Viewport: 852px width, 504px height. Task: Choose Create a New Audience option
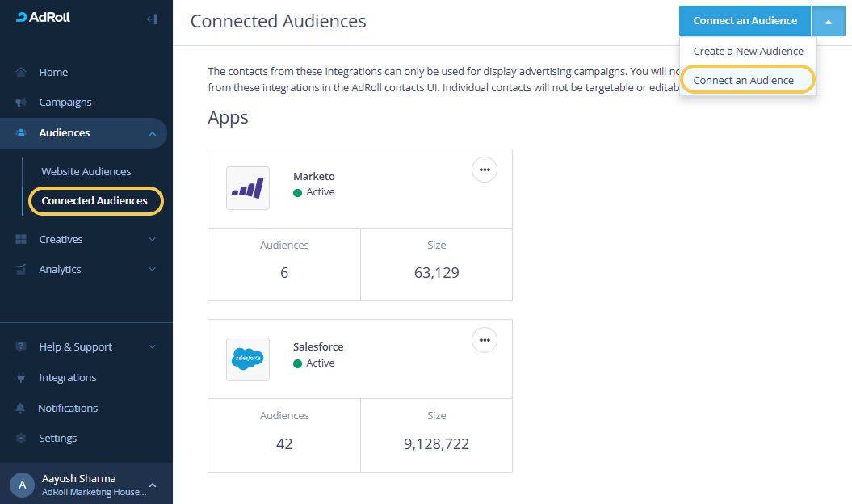click(748, 51)
